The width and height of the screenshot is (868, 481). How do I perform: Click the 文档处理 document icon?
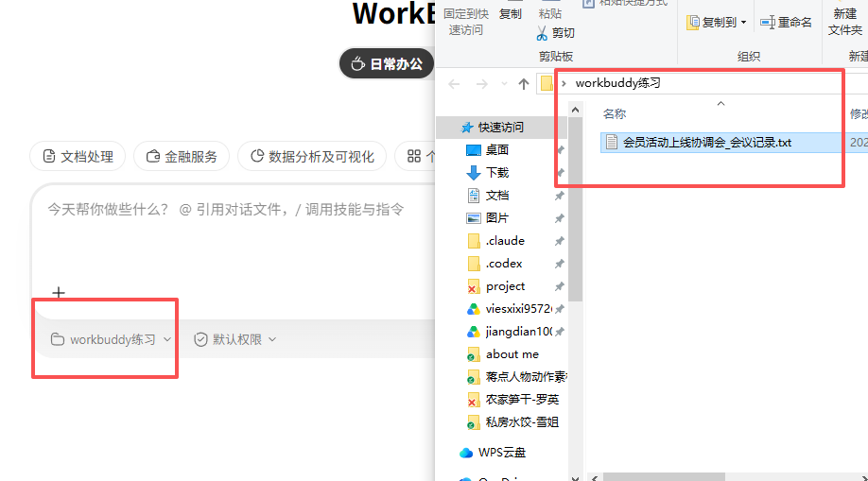49,157
